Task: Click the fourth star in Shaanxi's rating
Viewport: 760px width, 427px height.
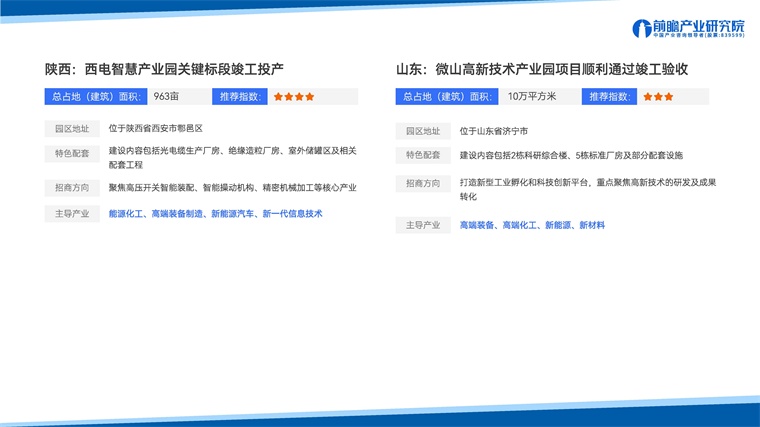Action: (310, 97)
